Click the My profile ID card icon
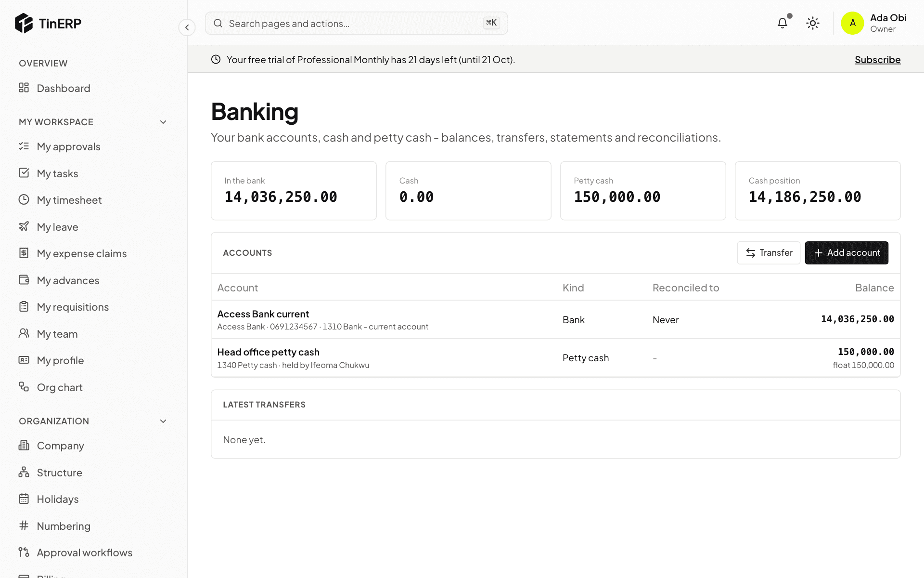 click(x=24, y=360)
